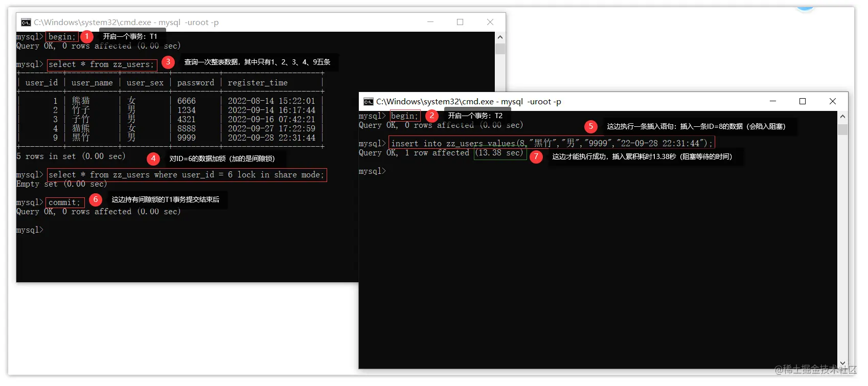Click register time '2022-09-27 17:22:59'
868x386 pixels.
[271, 129]
